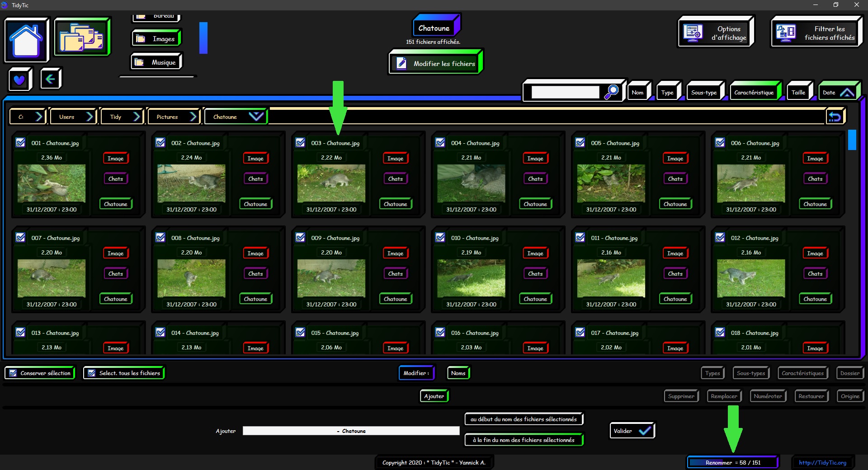The width and height of the screenshot is (868, 470).
Task: Sort files by Caractéristique
Action: (755, 92)
